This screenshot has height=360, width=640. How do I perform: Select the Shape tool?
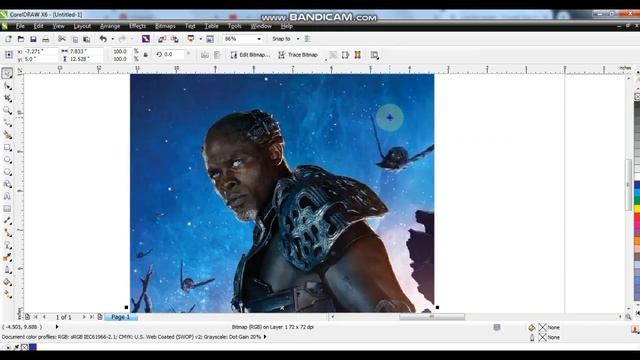tap(7, 86)
